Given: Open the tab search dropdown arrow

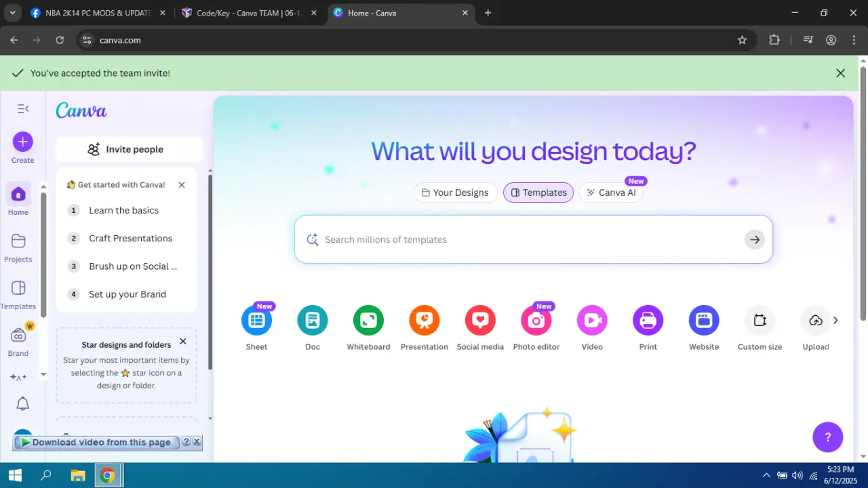Looking at the screenshot, I should [x=12, y=13].
